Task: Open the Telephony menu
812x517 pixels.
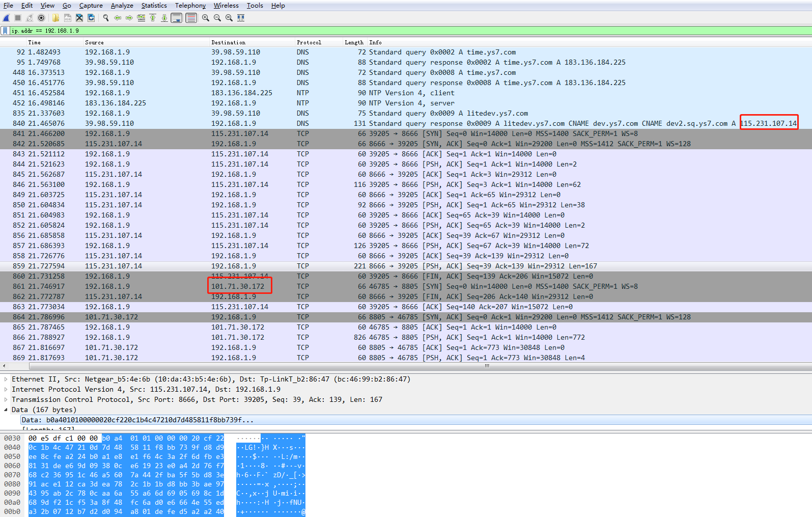Action: (190, 6)
